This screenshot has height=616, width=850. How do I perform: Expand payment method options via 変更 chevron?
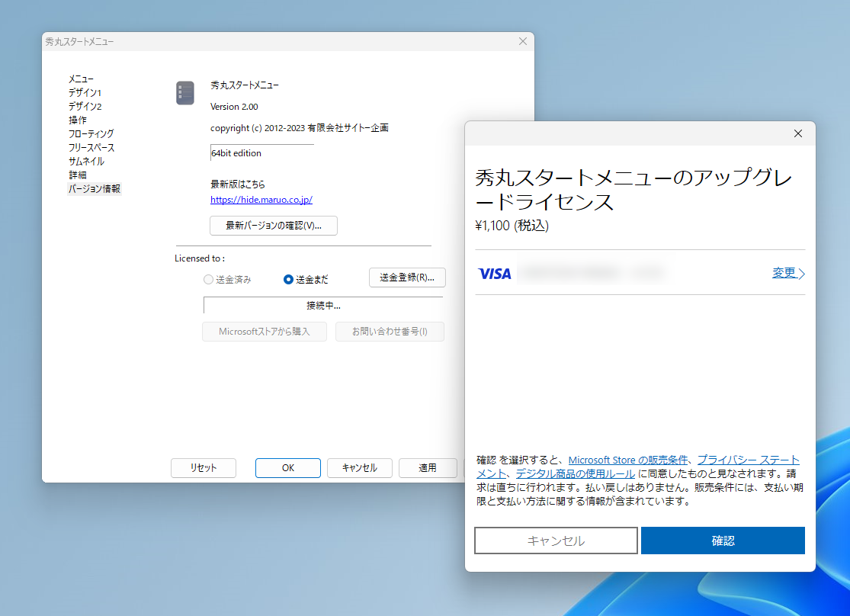pyautogui.click(x=787, y=273)
